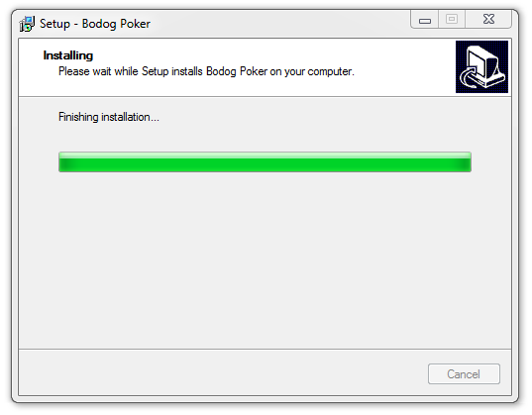Click the green installation progress bar

coord(265,161)
